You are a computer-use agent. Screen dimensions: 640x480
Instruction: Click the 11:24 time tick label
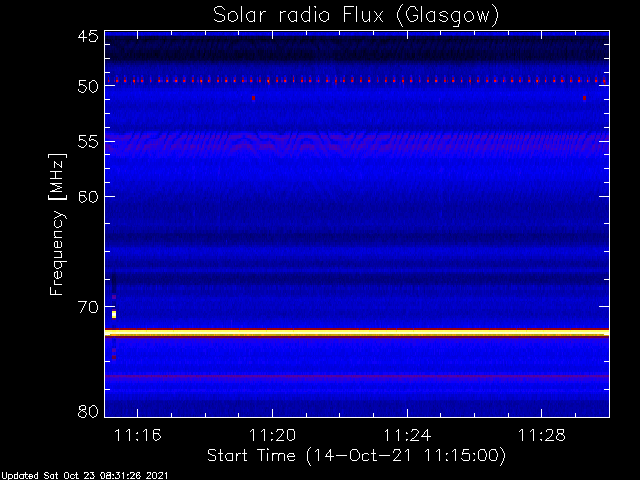coord(407,435)
